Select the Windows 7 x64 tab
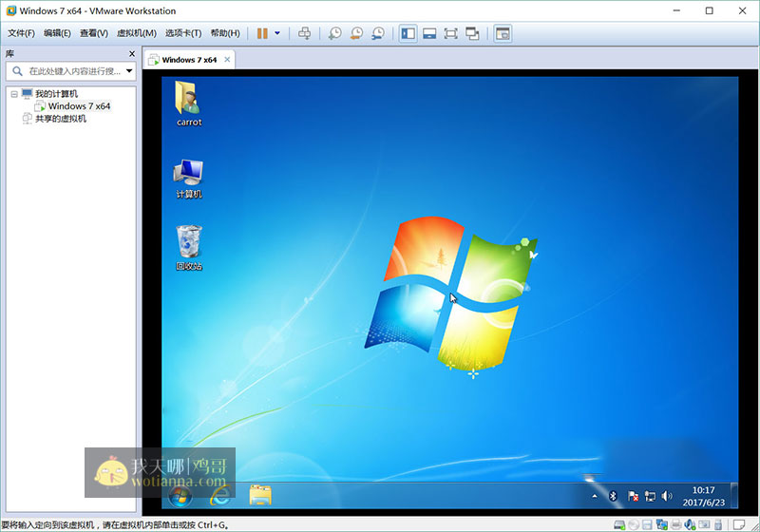 [x=188, y=60]
